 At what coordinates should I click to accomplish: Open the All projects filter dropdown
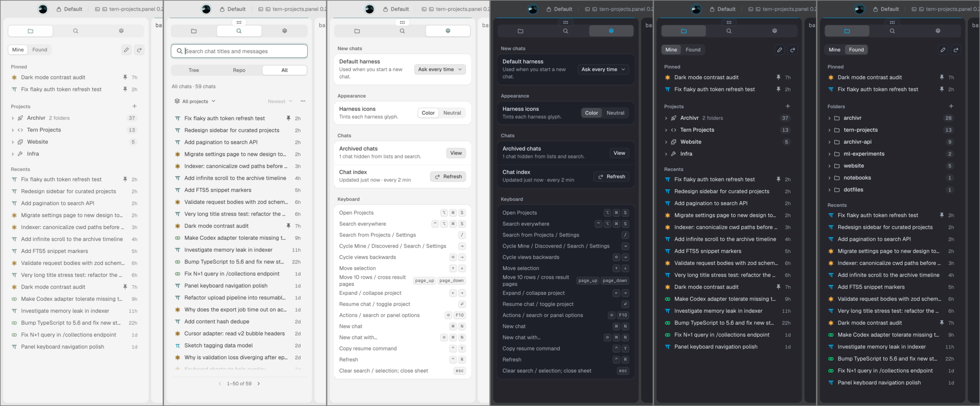pos(195,101)
